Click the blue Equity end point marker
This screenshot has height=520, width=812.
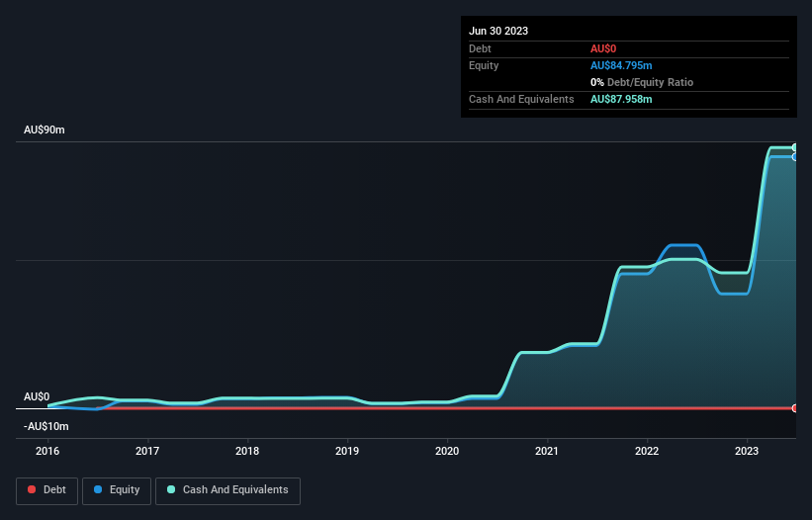point(795,157)
